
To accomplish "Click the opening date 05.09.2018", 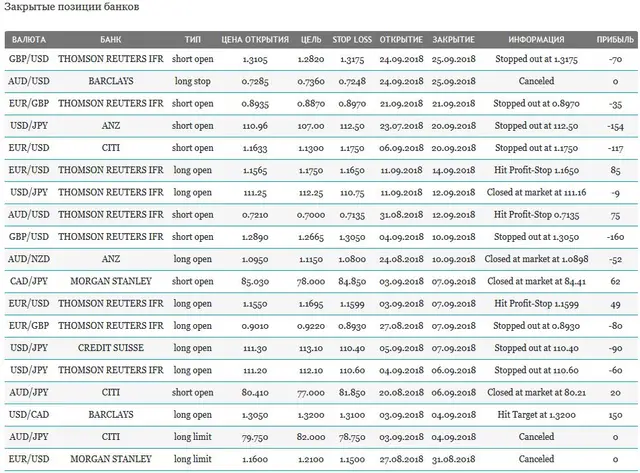I will tap(401, 348).
